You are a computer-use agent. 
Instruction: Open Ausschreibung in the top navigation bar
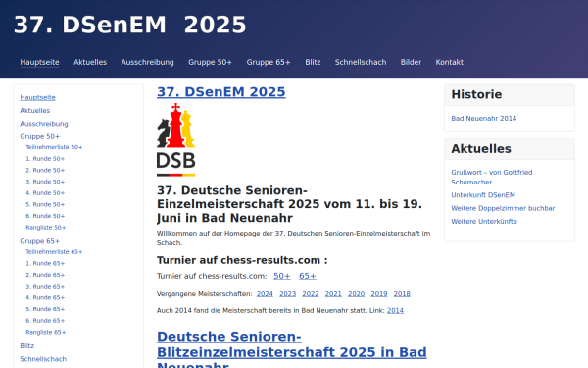click(x=147, y=62)
